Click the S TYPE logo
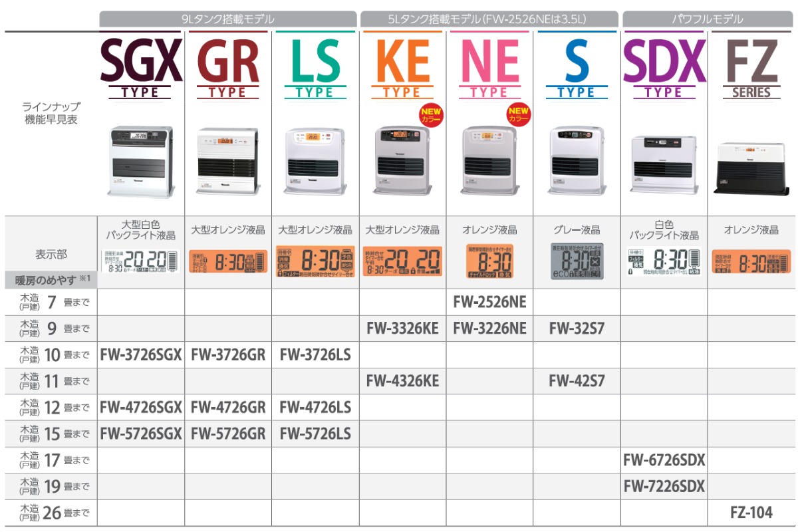 (x=576, y=68)
